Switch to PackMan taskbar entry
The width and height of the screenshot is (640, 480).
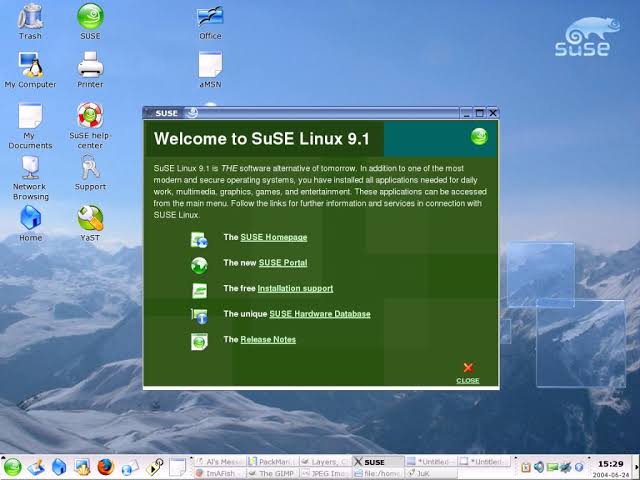coord(272,462)
